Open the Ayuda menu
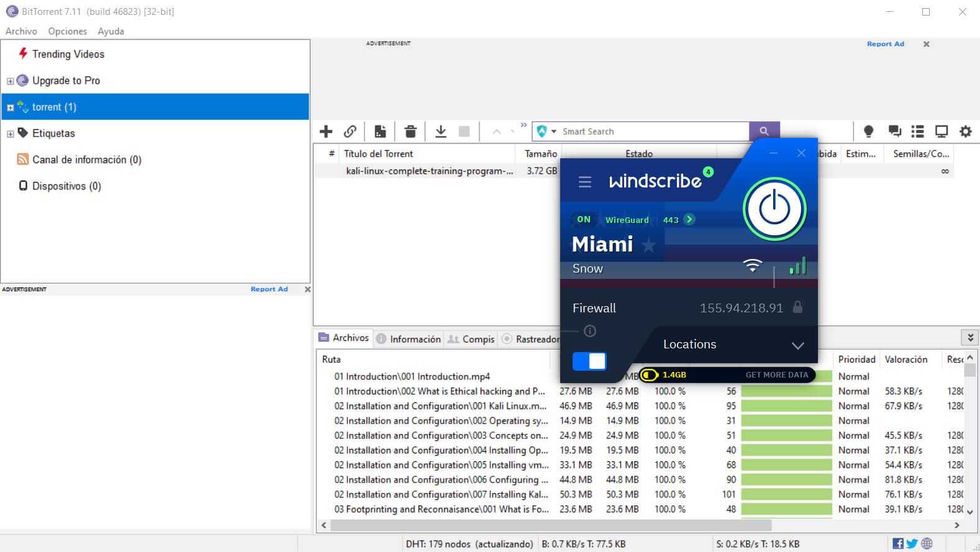The width and height of the screenshot is (980, 552). 111,31
